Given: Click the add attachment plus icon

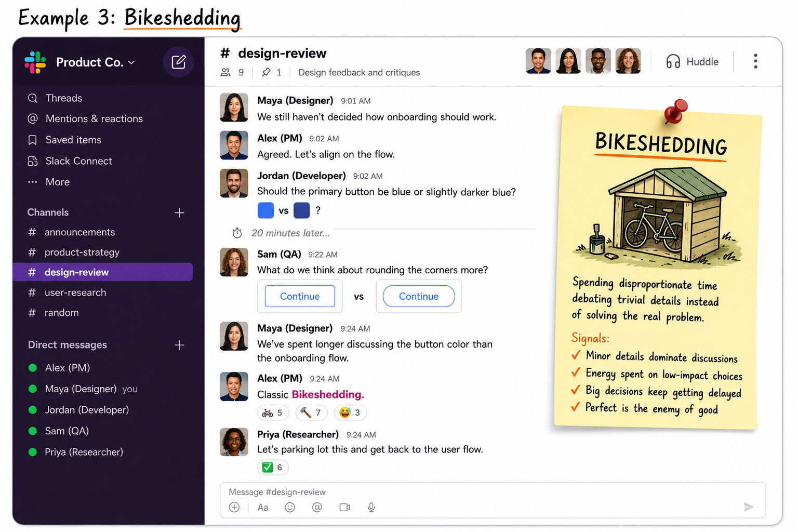Looking at the screenshot, I should [234, 508].
